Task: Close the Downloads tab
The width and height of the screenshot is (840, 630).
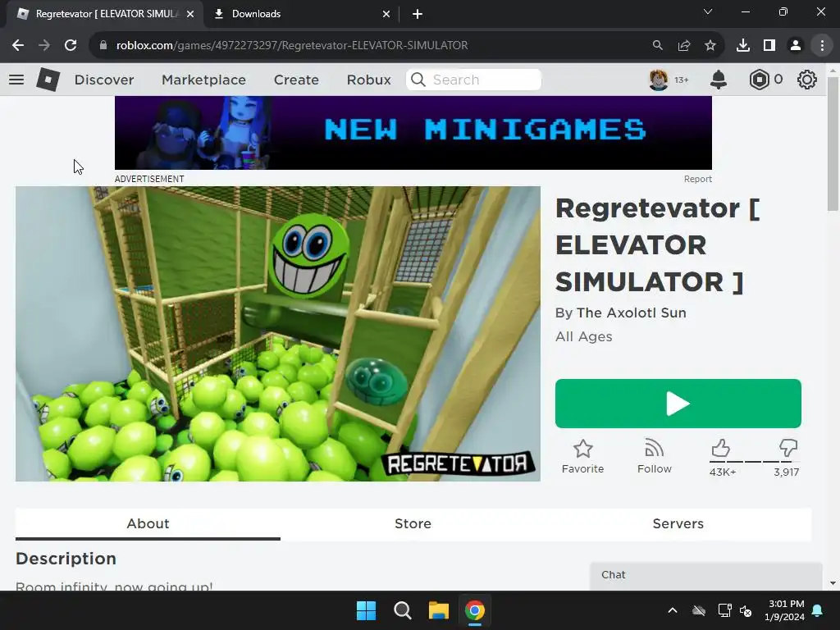Action: click(386, 15)
